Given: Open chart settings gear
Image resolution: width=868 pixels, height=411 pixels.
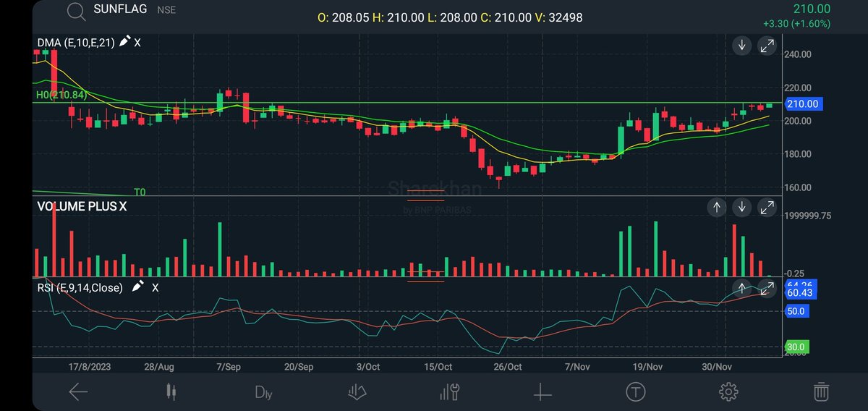Looking at the screenshot, I should [x=728, y=391].
